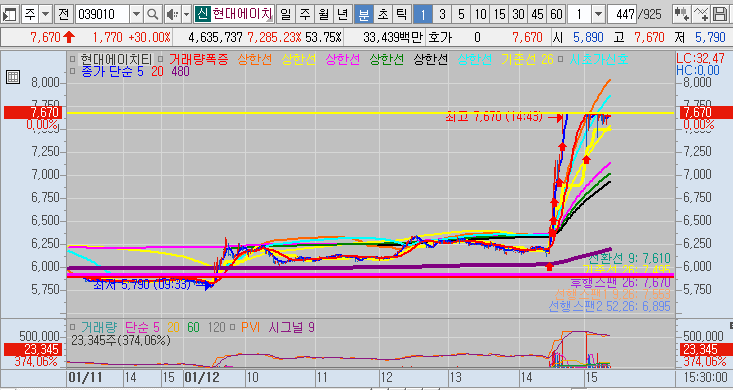The width and height of the screenshot is (733, 390).
Task: Click the add indicator line icon
Action: (700, 14)
